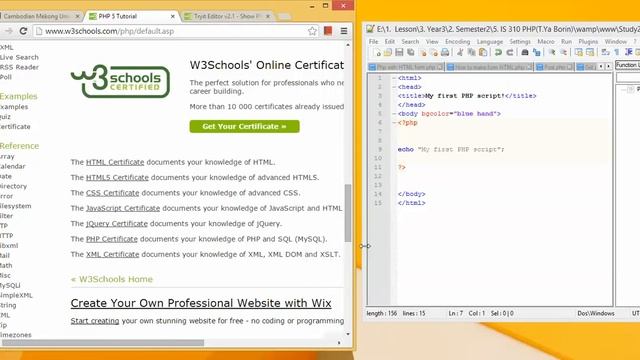Click the Get Your Certificate button

pyautogui.click(x=244, y=127)
